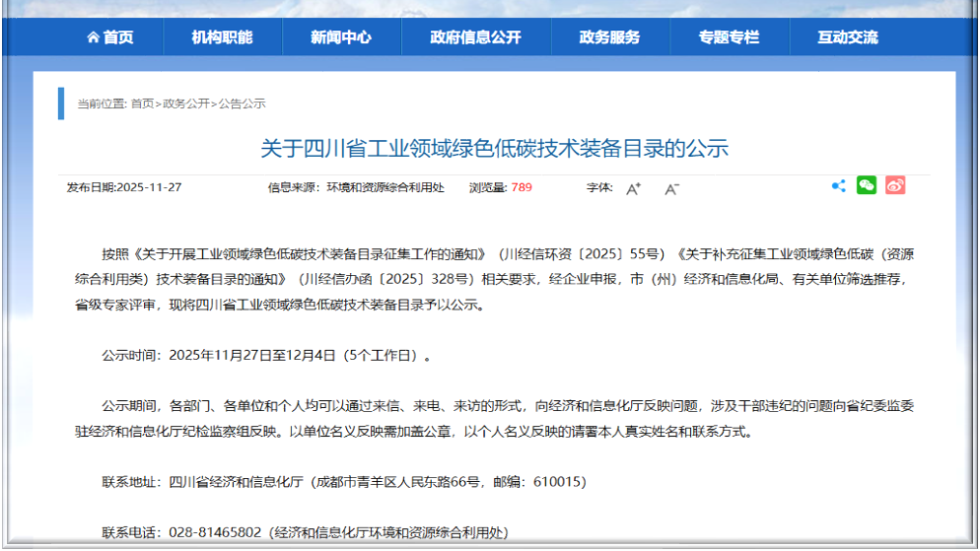This screenshot has height=551, width=980.
Task: Open the 专题专栏 menu item
Action: point(729,37)
